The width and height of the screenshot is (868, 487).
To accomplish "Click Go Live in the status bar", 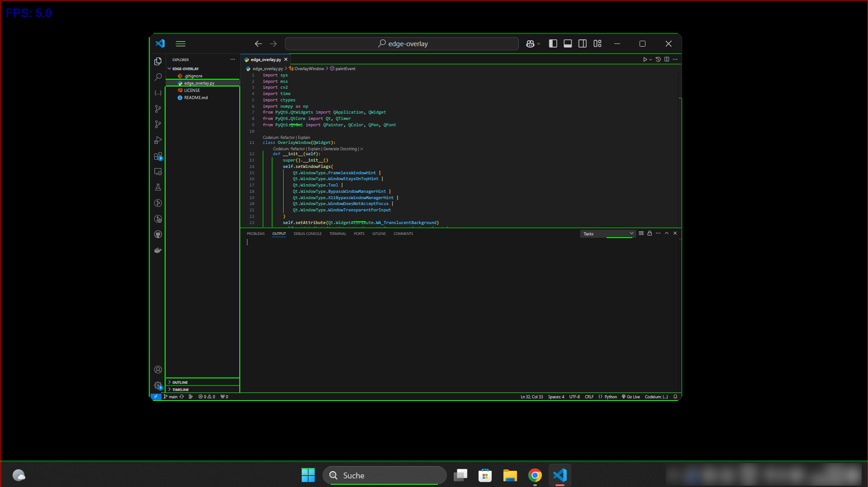I will [631, 396].
